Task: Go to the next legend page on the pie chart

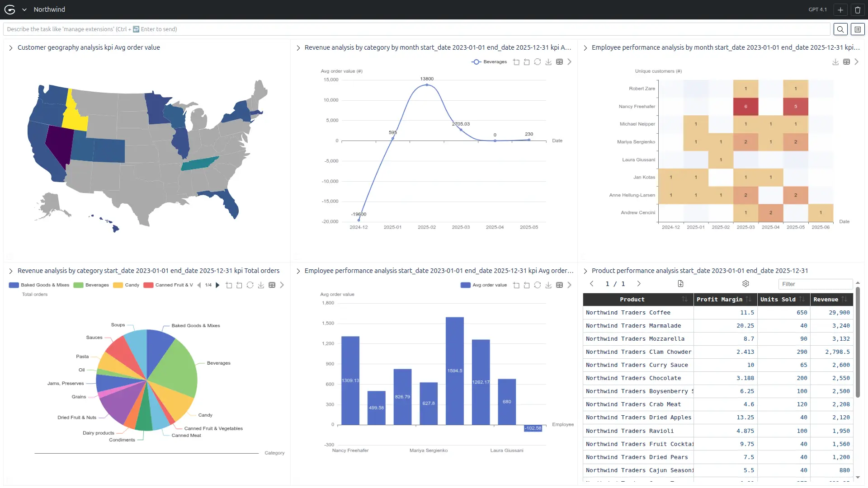Action: [217, 285]
